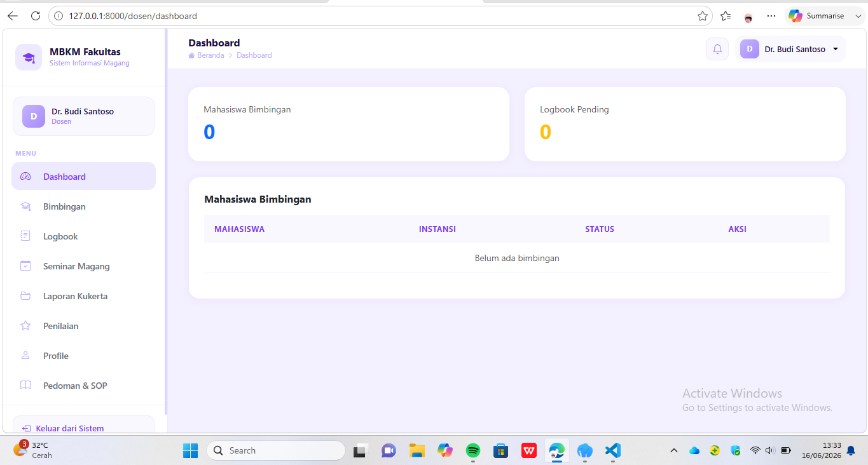
Task: Click the 'Sistem Informasi Magang' subtitle
Action: 90,63
